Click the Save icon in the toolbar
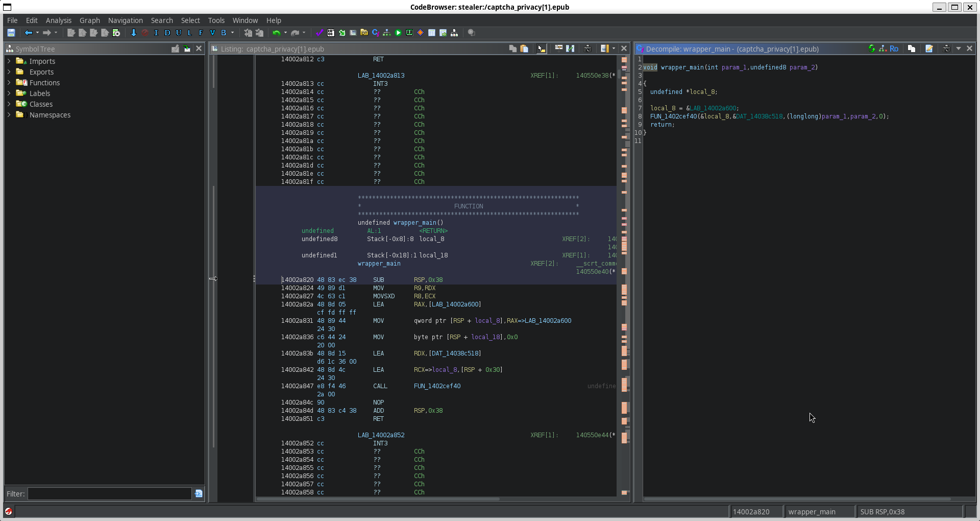 pyautogui.click(x=11, y=33)
